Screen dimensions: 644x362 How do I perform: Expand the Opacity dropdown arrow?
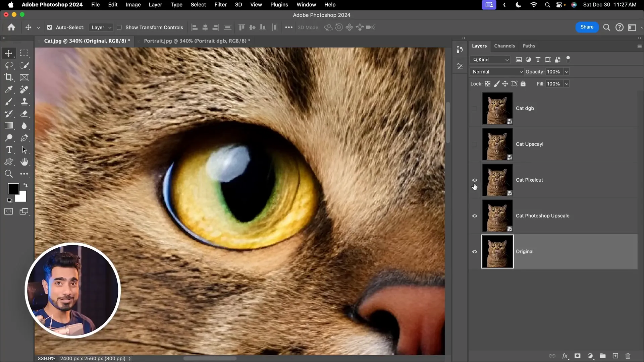tap(567, 72)
